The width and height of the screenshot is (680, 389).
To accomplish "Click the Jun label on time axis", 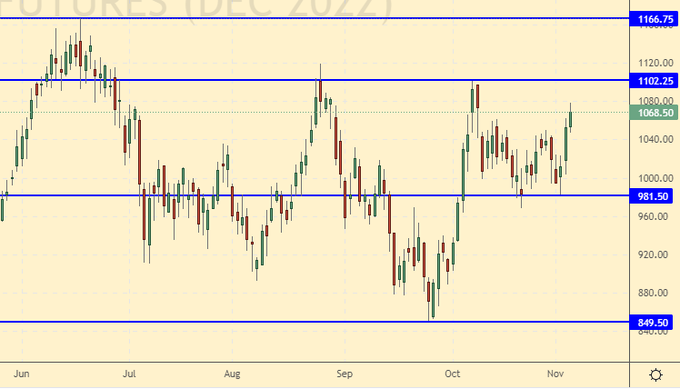I will pyautogui.click(x=22, y=374).
